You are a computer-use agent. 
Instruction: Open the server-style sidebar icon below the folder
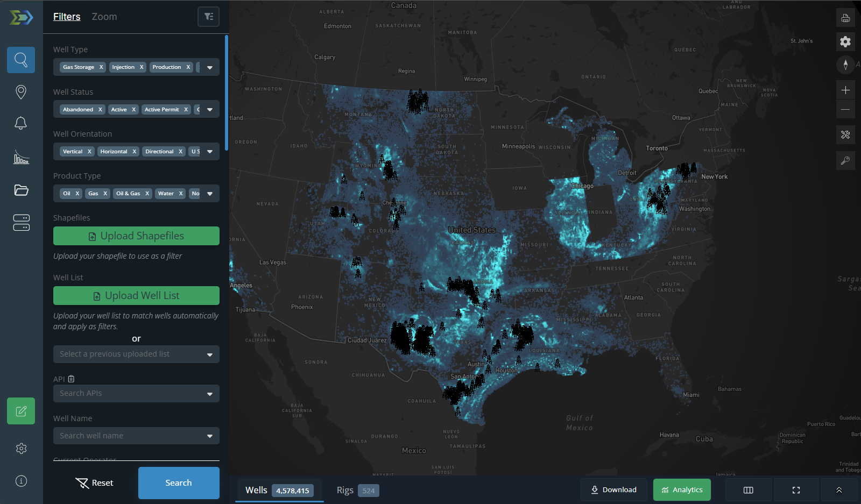tap(21, 223)
